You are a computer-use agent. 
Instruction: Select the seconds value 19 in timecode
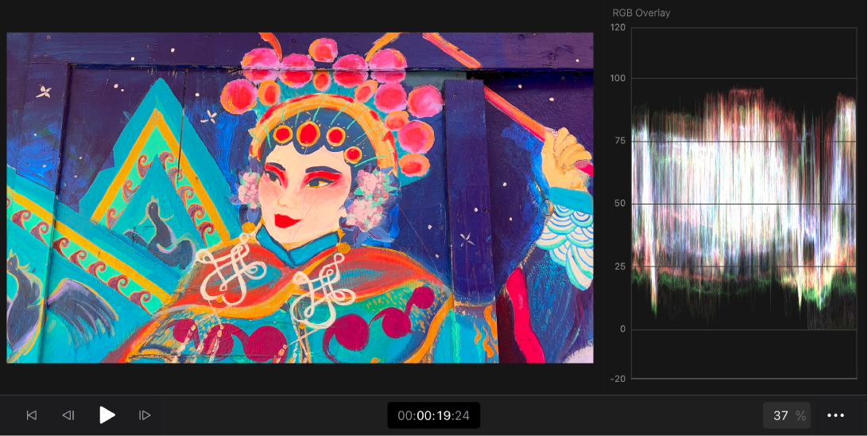tap(444, 415)
